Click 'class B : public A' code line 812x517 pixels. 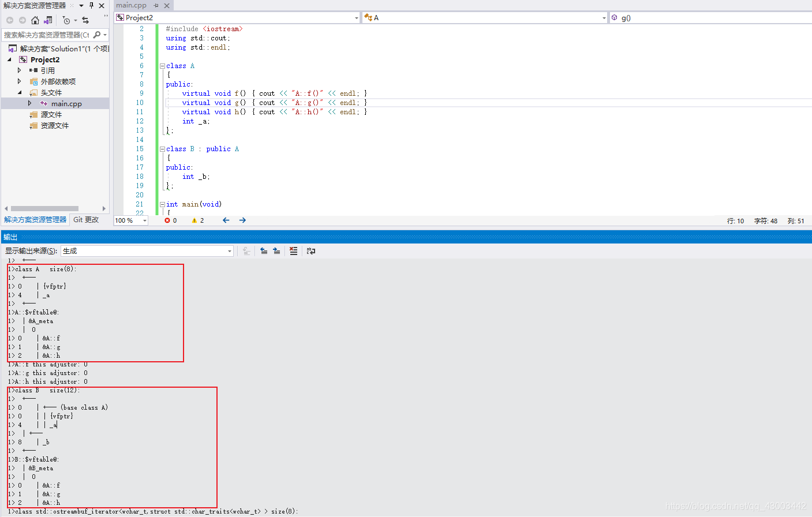pos(203,149)
